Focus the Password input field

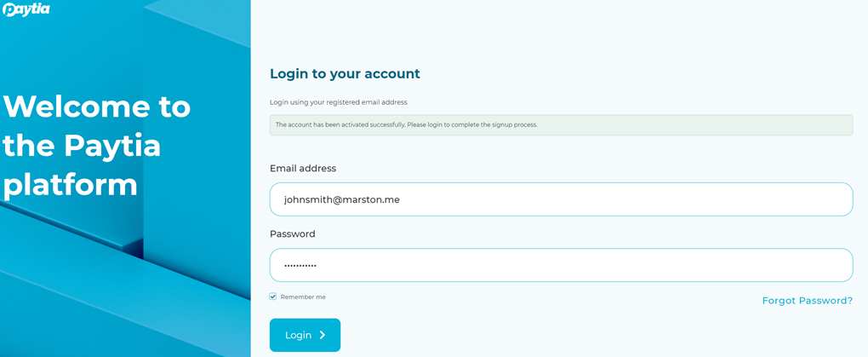coord(561,265)
